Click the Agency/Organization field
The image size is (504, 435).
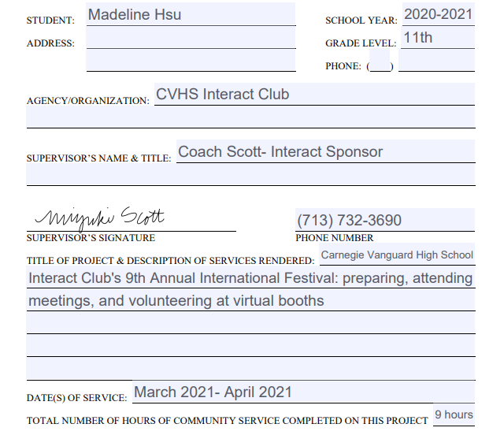tap(313, 95)
